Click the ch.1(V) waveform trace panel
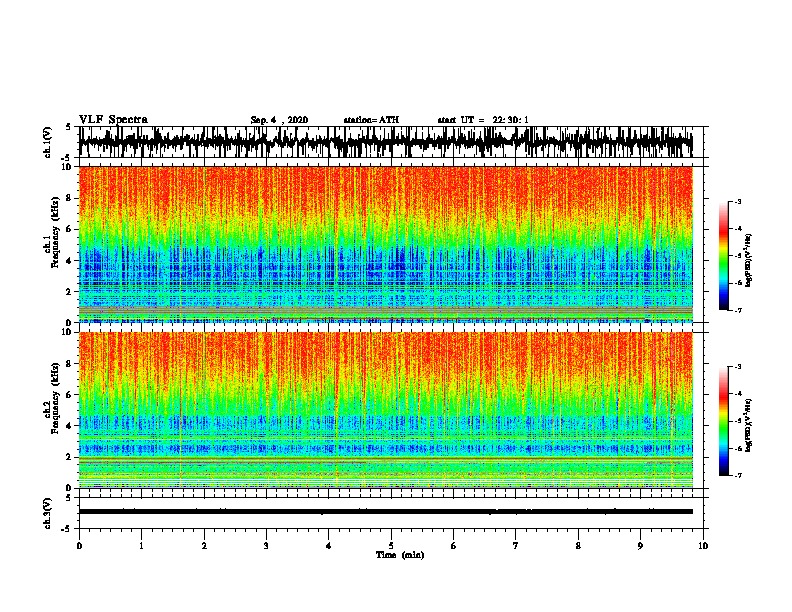 pyautogui.click(x=390, y=142)
